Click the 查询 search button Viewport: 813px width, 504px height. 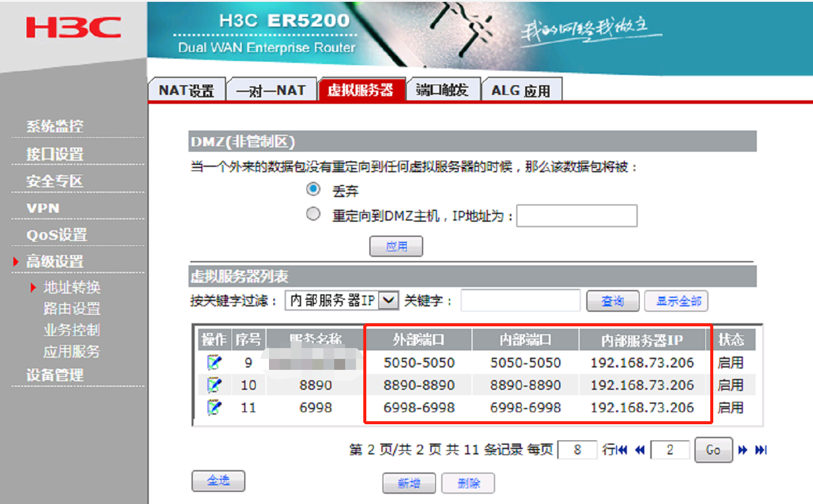tap(613, 301)
